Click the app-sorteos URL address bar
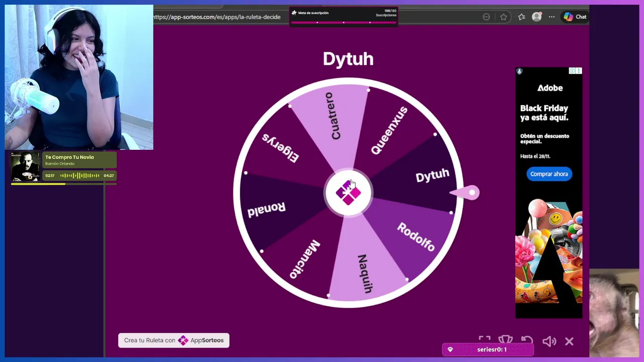644x362 pixels. [x=217, y=17]
